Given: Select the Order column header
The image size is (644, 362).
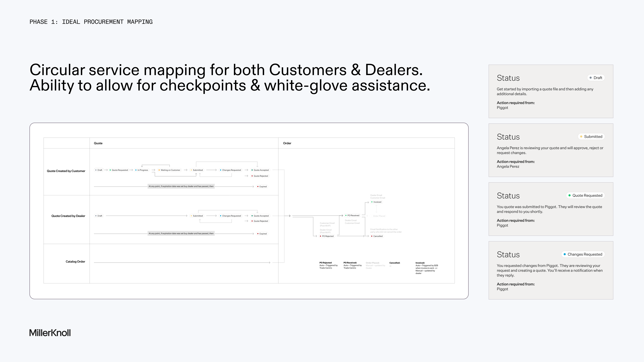Looking at the screenshot, I should [287, 143].
